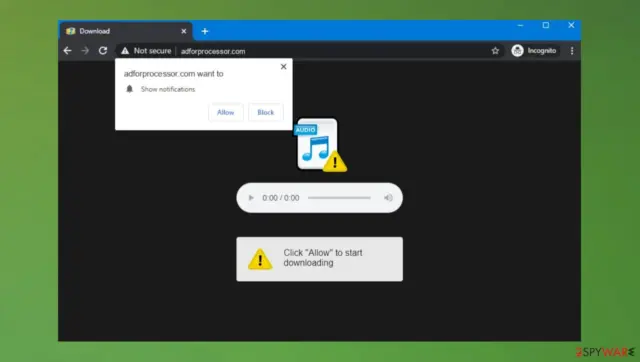Click the Block notifications button

pyautogui.click(x=266, y=112)
